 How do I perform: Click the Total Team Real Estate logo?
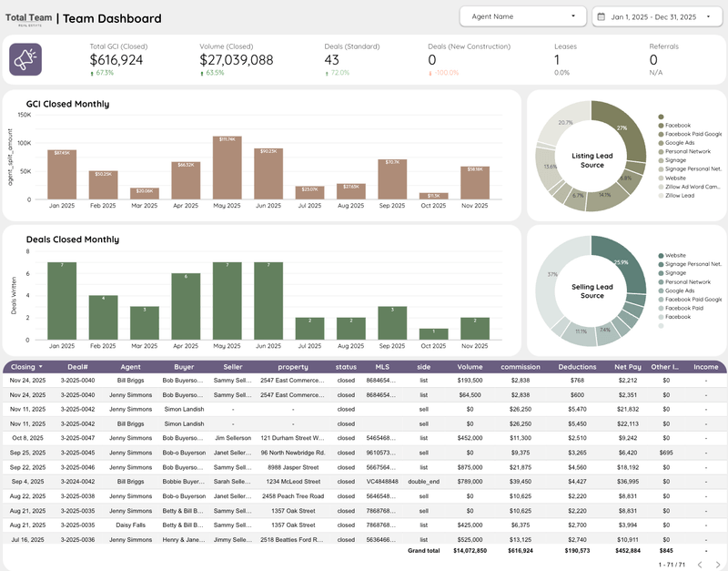point(27,18)
